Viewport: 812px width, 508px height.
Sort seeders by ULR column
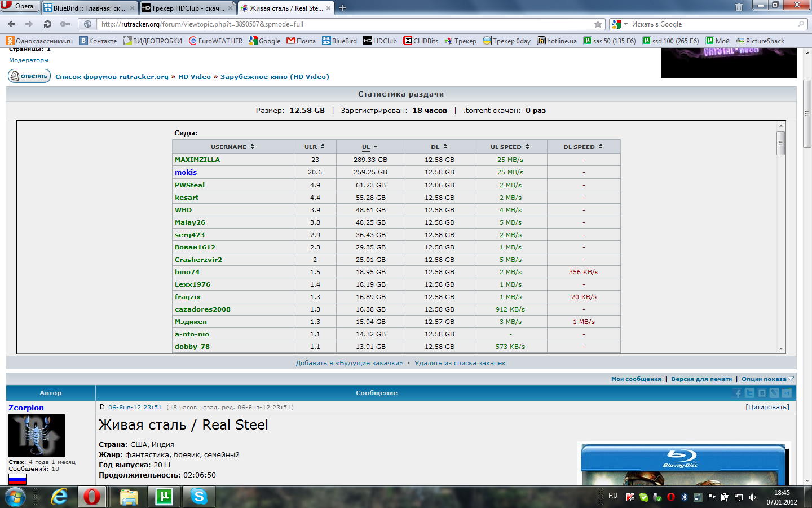point(315,147)
